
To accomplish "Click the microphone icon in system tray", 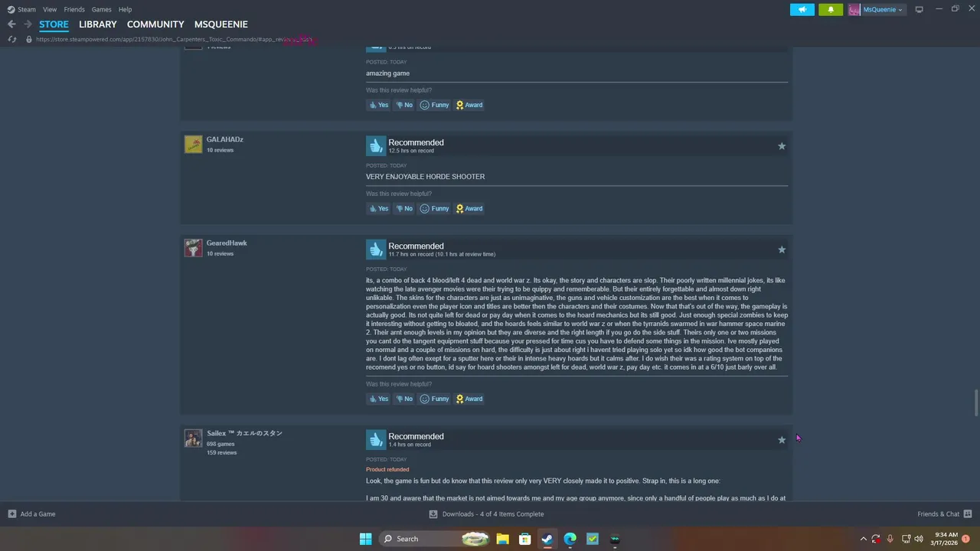I will point(890,539).
